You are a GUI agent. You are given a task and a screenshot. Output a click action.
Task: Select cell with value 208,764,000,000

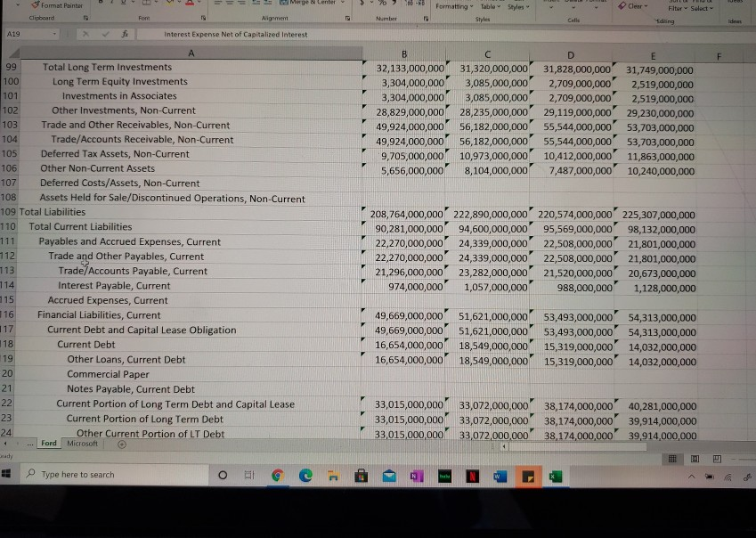click(403, 214)
